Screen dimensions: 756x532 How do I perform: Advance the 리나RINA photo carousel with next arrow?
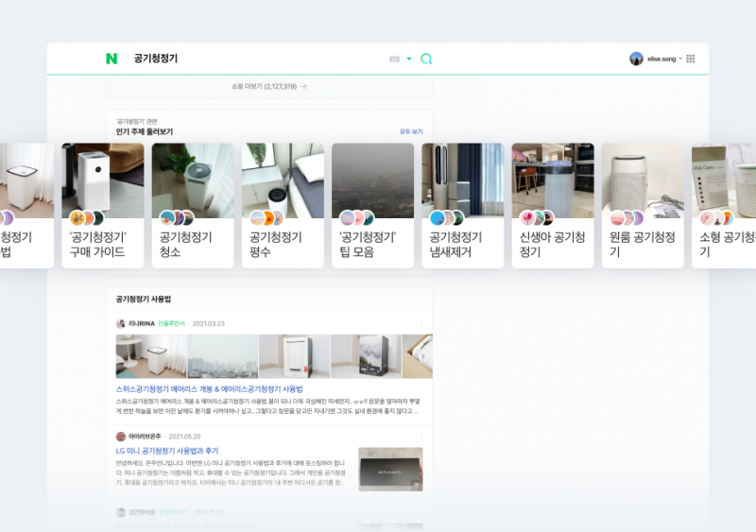422,356
